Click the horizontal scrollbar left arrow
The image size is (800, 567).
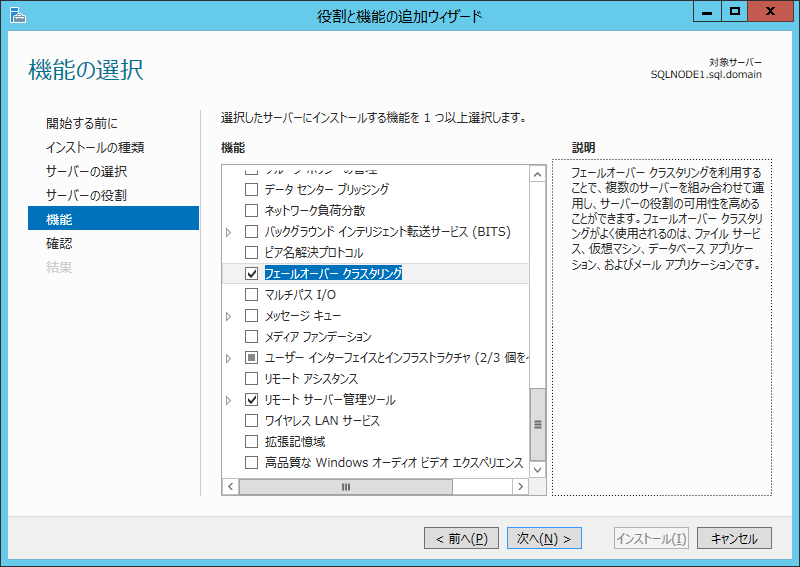pos(229,487)
